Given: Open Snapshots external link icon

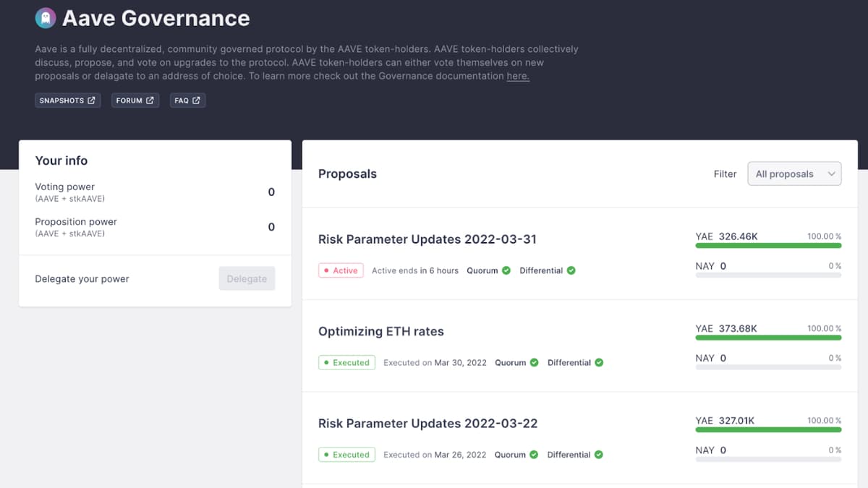Looking at the screenshot, I should coord(91,100).
